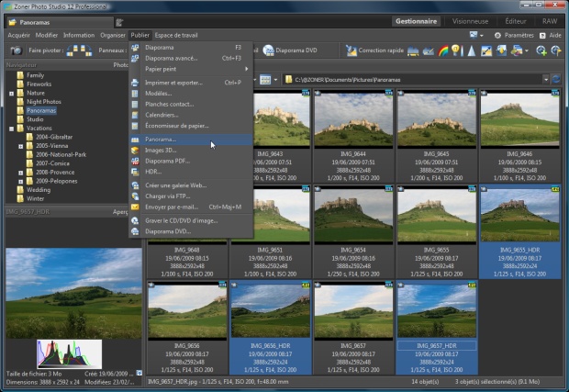Rotate image right using rotate-right icon
The image size is (569, 392).
86,50
